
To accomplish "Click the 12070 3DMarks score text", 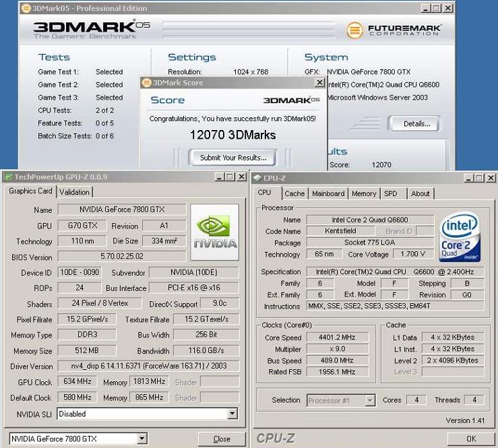I will click(x=232, y=135).
